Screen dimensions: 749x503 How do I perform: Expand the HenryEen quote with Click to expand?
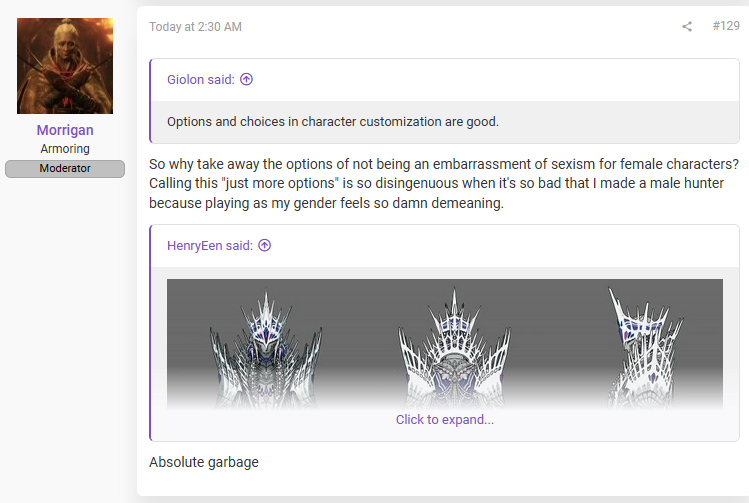[445, 419]
